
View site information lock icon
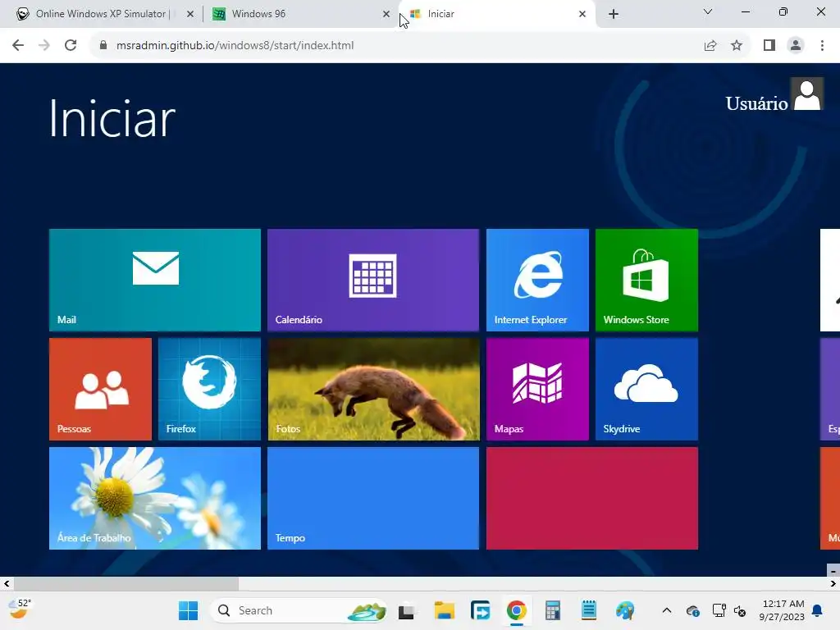click(x=103, y=46)
